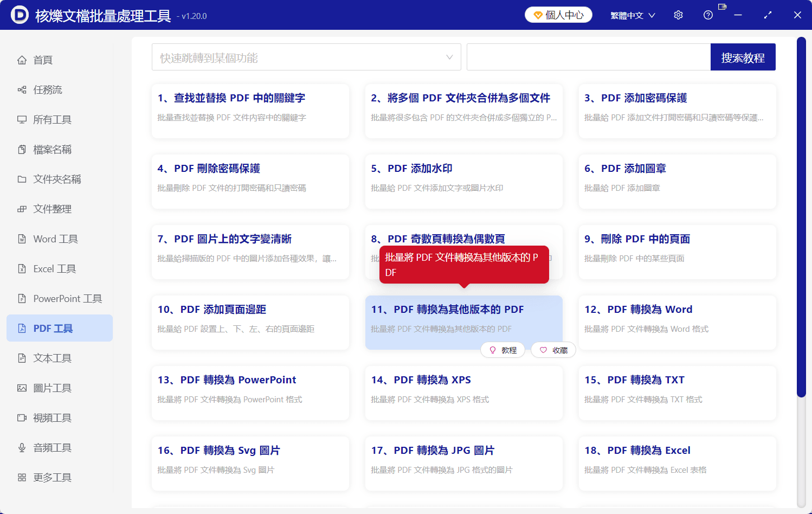
Task: Open the settings gear icon
Action: (x=678, y=15)
